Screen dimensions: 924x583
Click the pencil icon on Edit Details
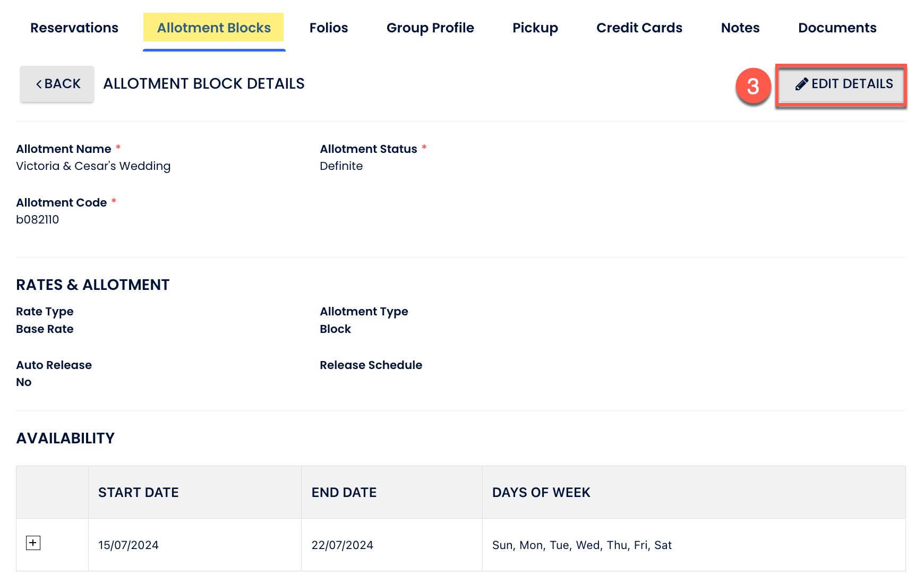[x=801, y=84]
